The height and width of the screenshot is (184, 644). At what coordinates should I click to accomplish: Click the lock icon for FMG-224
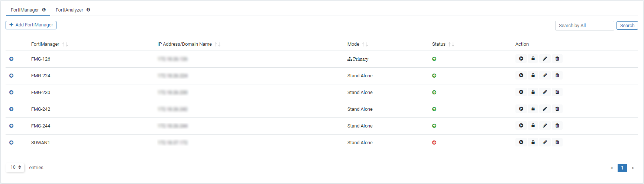tap(533, 75)
